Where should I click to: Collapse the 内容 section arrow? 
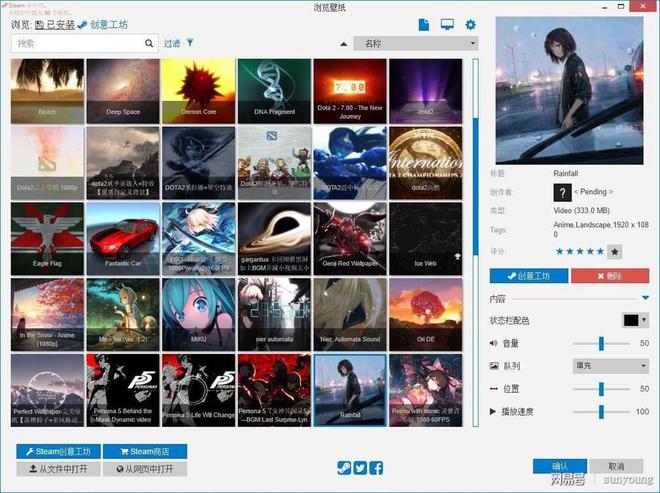(x=644, y=298)
